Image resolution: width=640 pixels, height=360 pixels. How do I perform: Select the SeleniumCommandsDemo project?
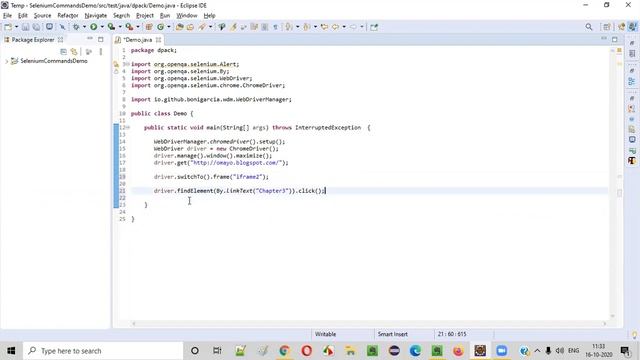pyautogui.click(x=53, y=61)
